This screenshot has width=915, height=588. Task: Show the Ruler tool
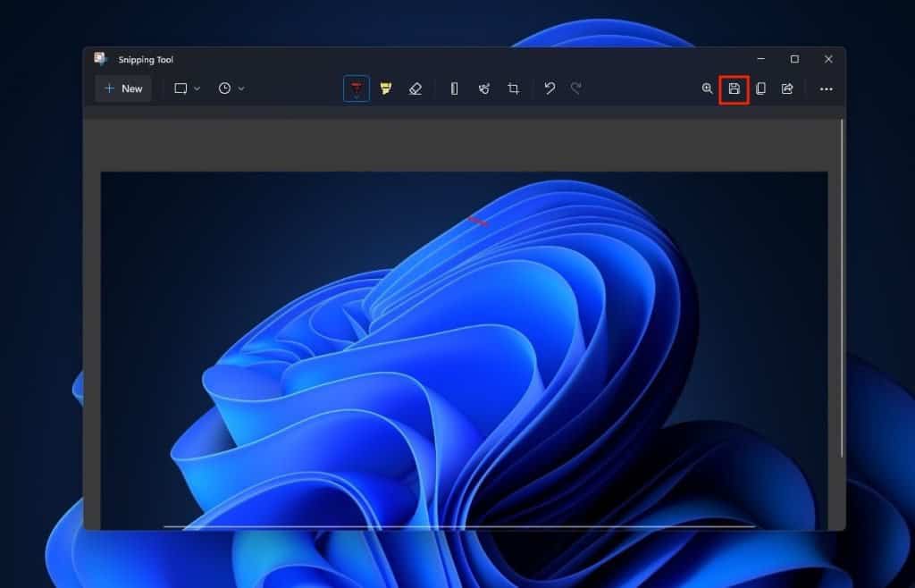(454, 88)
